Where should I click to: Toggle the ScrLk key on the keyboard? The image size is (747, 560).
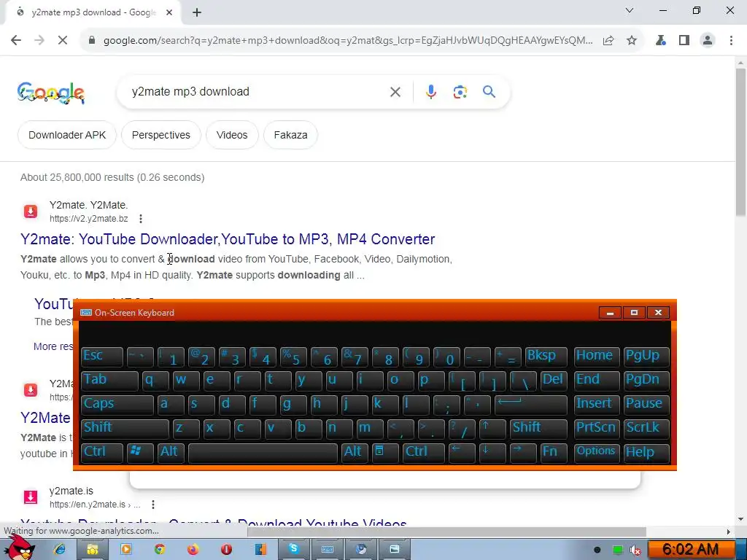coord(646,428)
